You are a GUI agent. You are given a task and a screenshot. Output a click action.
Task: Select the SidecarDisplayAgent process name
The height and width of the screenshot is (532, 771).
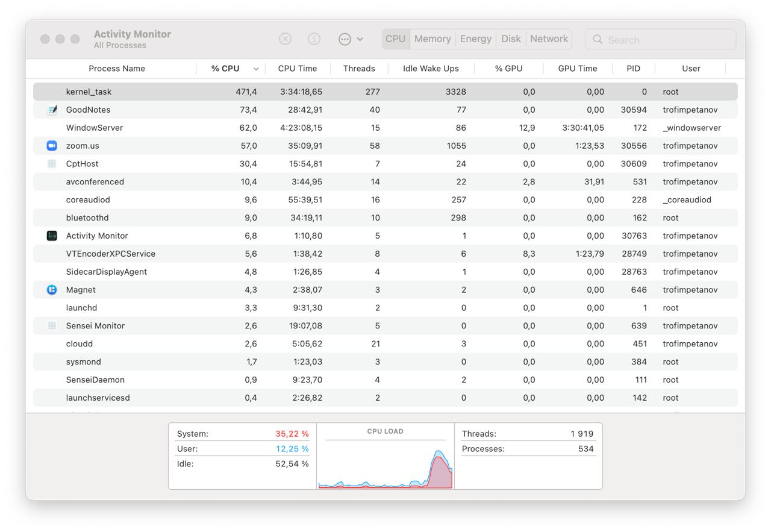[x=107, y=272]
